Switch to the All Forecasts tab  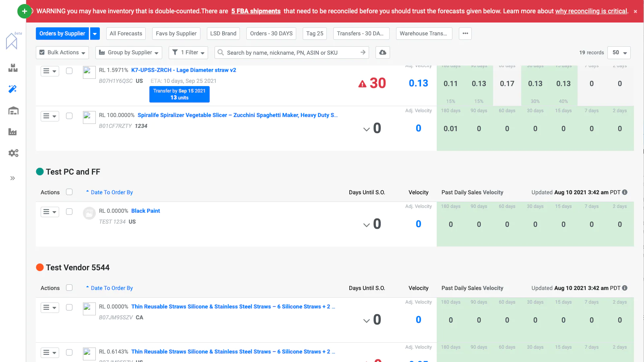click(126, 34)
